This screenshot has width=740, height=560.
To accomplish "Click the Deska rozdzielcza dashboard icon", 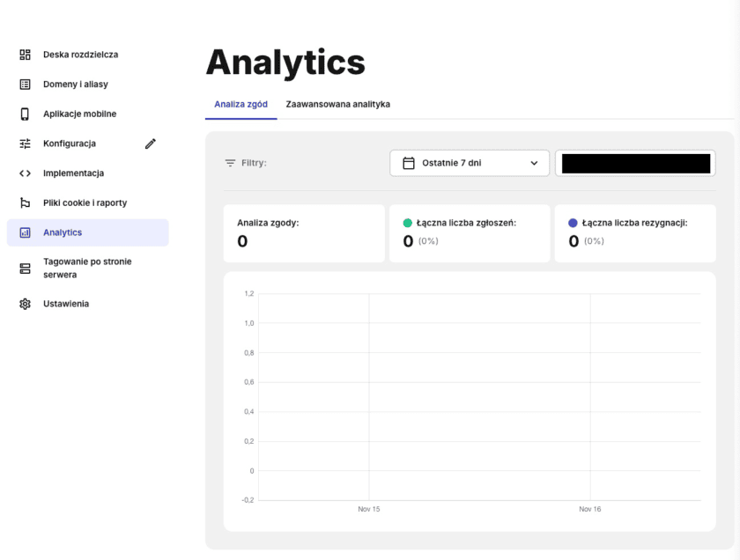I will coord(25,55).
